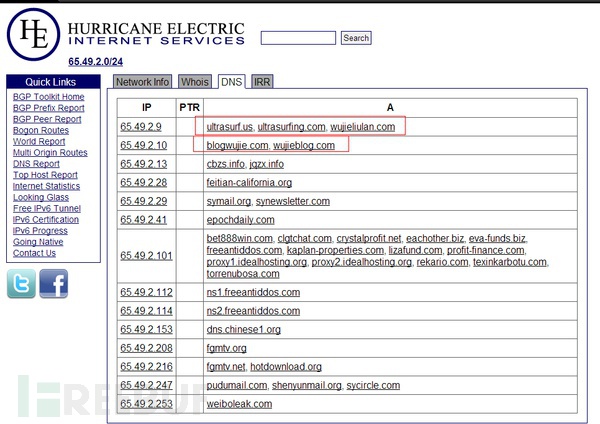This screenshot has height=424, width=600.
Task: Open the wujieliulan.com domain link
Action: click(x=362, y=127)
